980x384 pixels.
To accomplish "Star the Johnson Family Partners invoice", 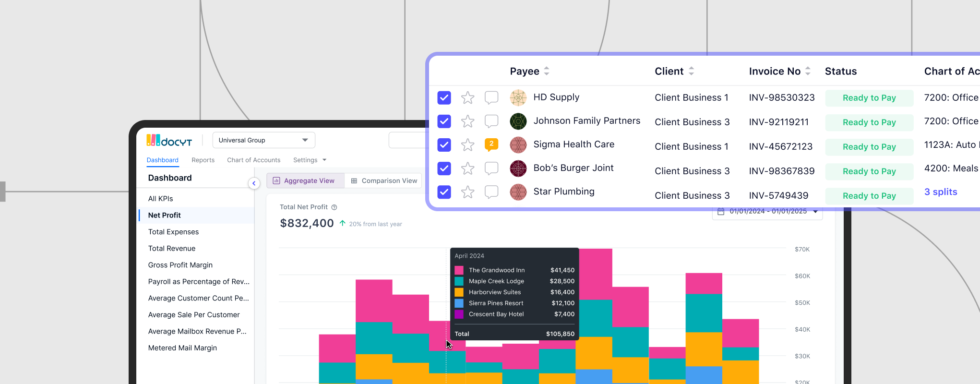I will 467,121.
